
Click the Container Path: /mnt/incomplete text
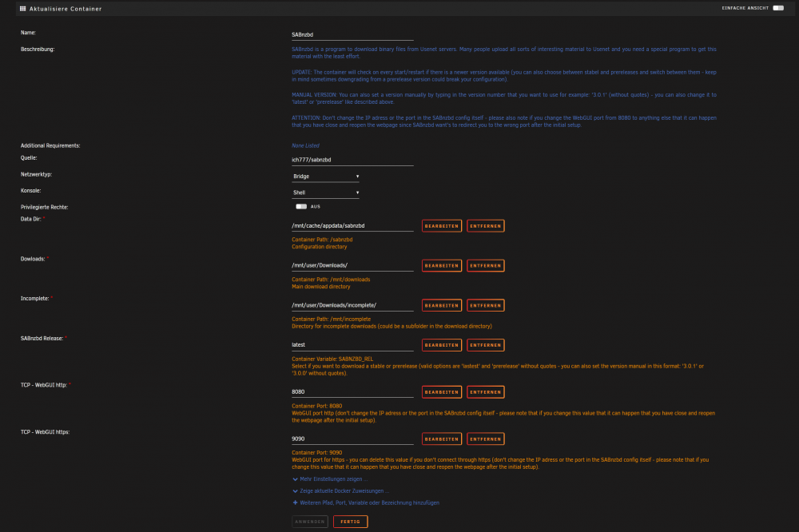332,319
